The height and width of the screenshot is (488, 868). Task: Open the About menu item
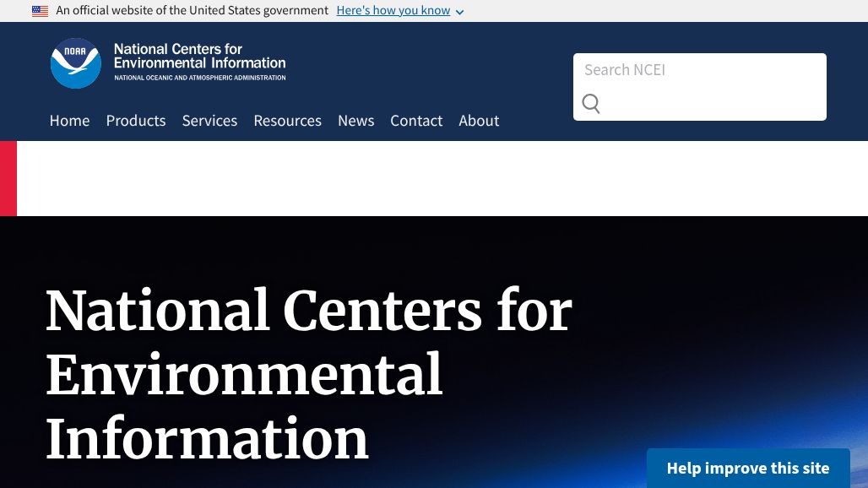click(x=479, y=121)
